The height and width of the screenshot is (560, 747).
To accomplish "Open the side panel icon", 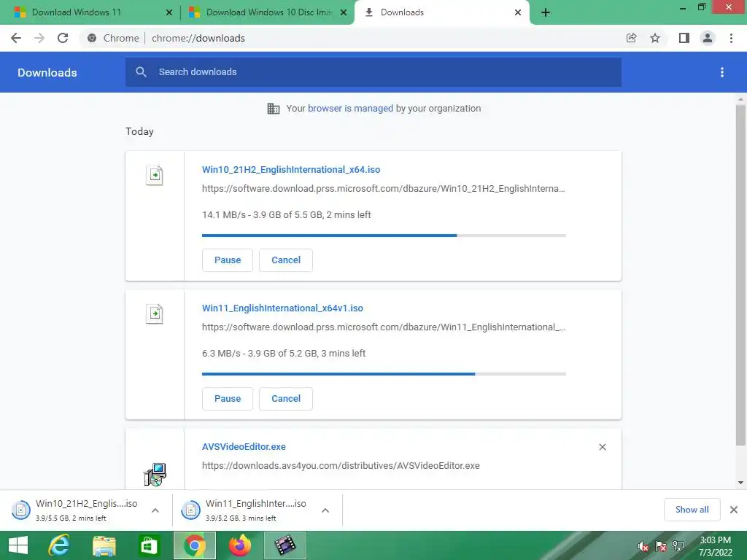I will [x=684, y=38].
